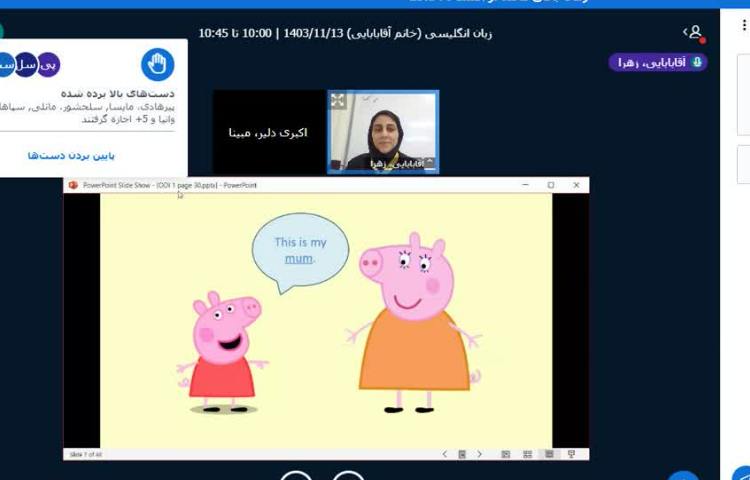The height and width of the screenshot is (480, 750).
Task: Open the participants list icon
Action: click(x=693, y=33)
